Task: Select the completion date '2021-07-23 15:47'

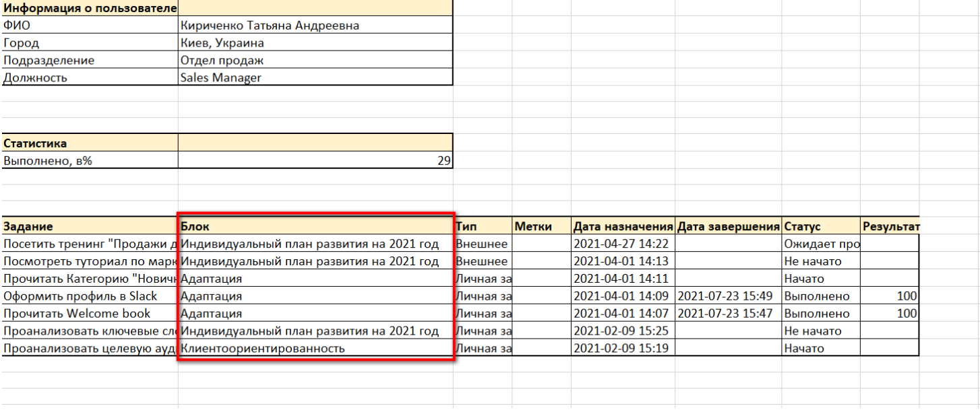Action: pyautogui.click(x=729, y=313)
